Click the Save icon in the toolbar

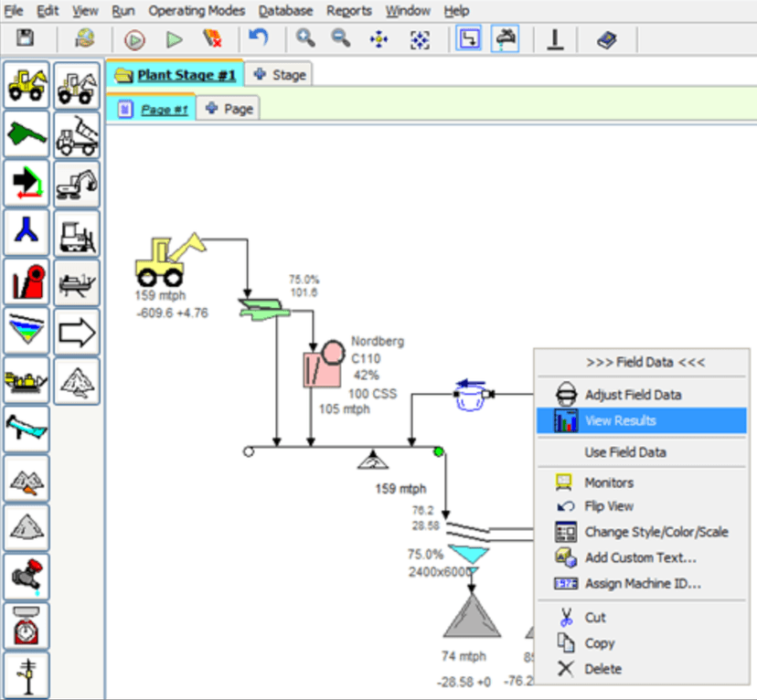[26, 39]
